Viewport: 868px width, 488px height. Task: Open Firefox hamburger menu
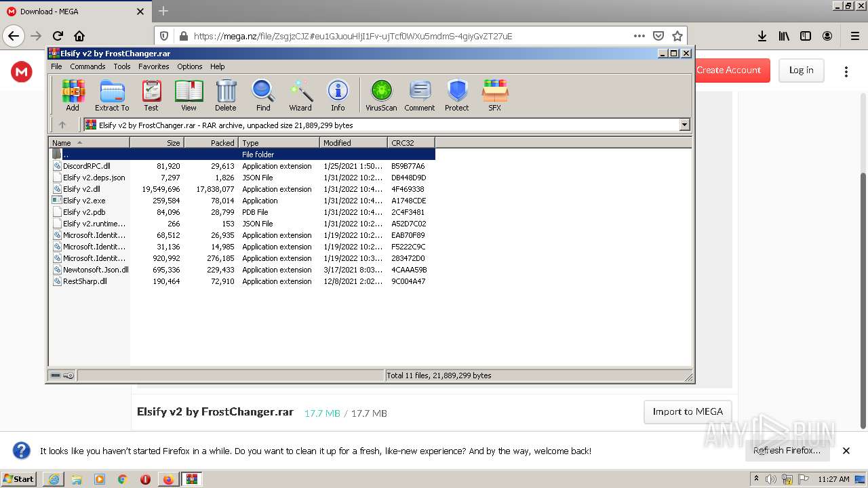point(854,36)
